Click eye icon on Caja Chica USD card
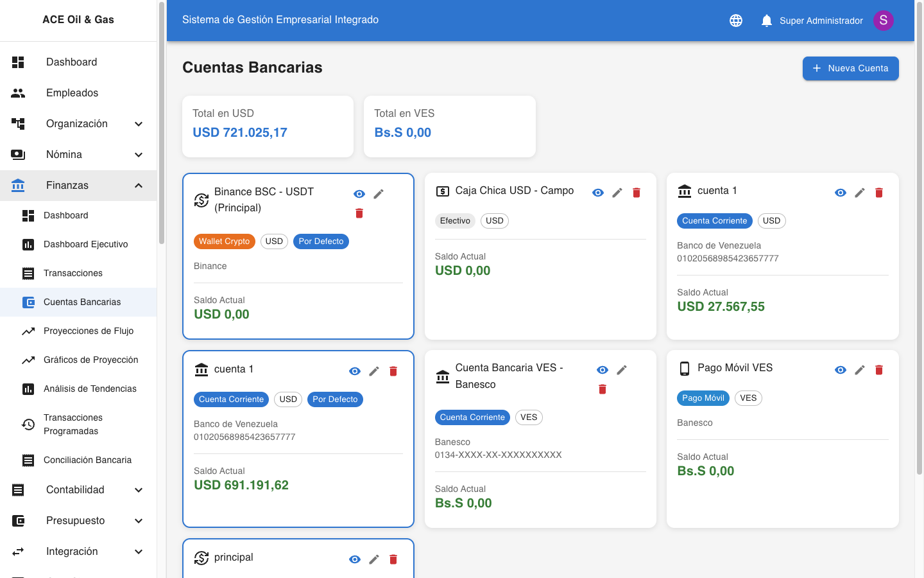Screen dimensions: 924x578 pyautogui.click(x=598, y=193)
